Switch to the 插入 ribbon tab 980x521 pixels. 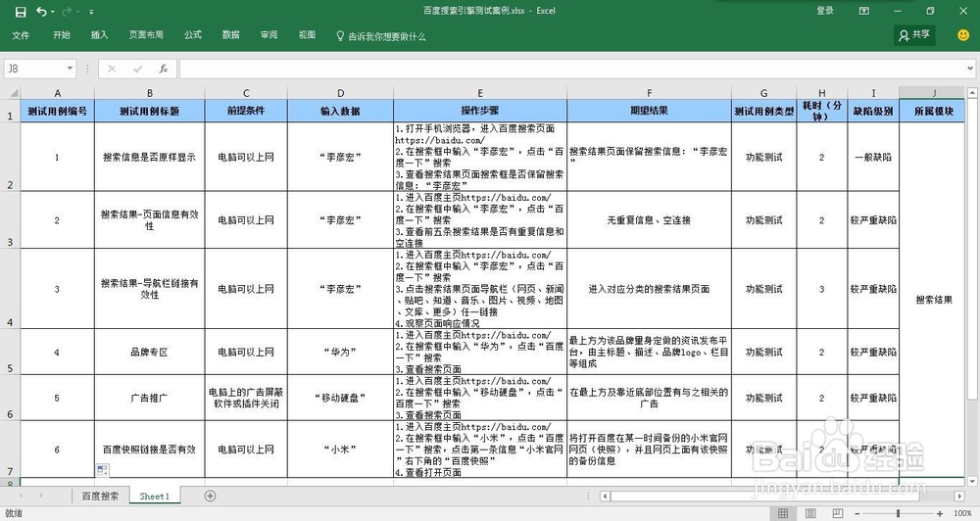(99, 35)
